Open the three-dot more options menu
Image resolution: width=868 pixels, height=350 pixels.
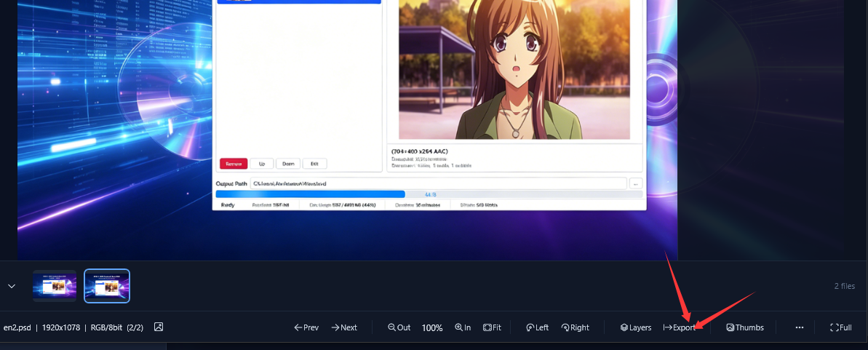(800, 327)
